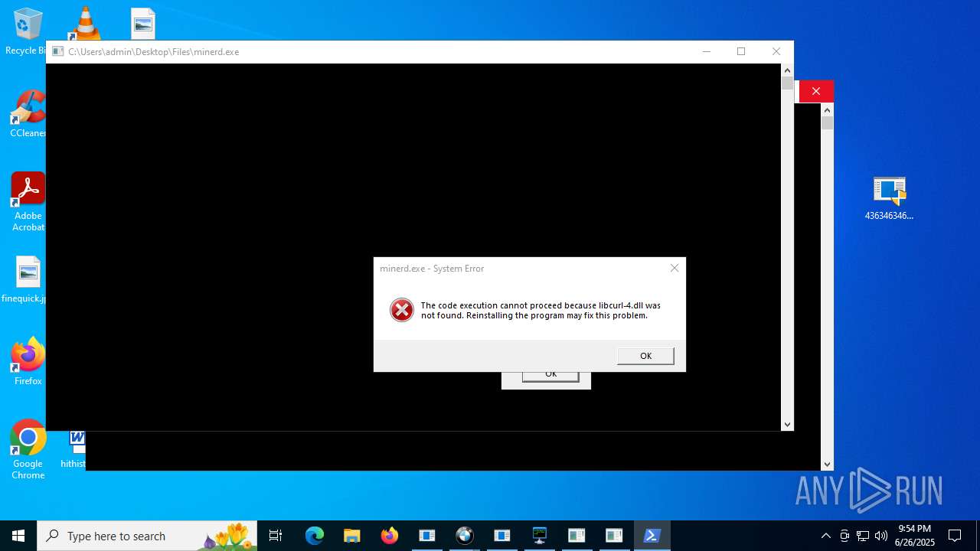Open File Explorer from the taskbar
This screenshot has width=980, height=551.
pos(351,536)
